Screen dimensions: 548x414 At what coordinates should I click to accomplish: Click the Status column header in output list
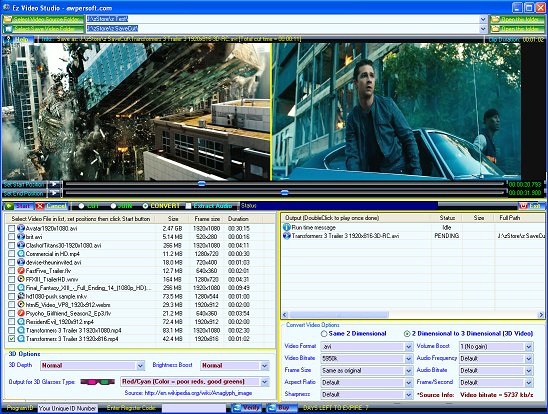(x=447, y=218)
